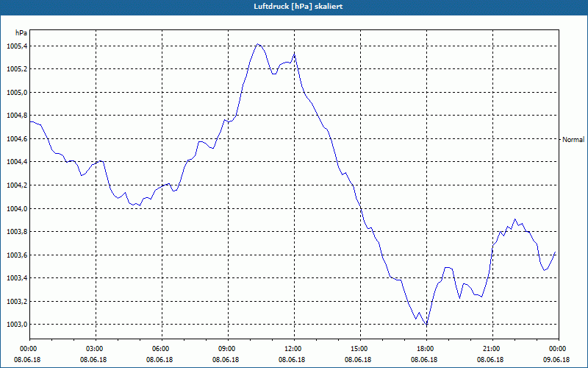The height and width of the screenshot is (368, 588).
Task: Select the 1003,4 axis value
Action: [17, 278]
